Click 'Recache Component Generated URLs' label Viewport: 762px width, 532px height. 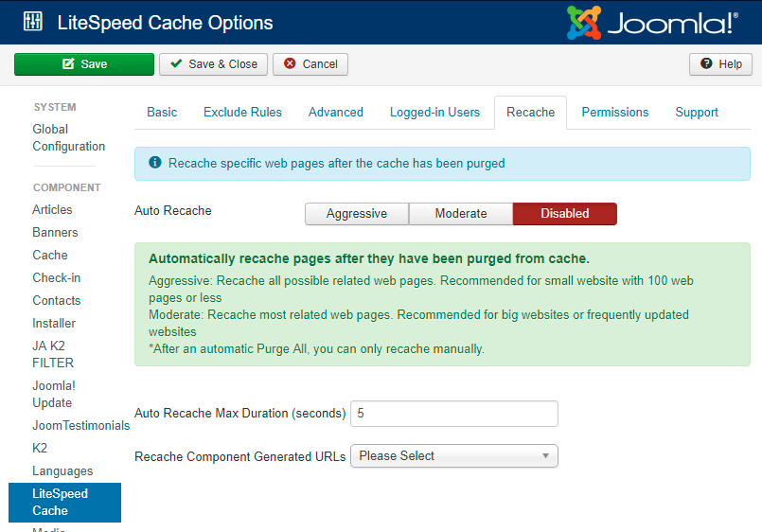tap(240, 456)
